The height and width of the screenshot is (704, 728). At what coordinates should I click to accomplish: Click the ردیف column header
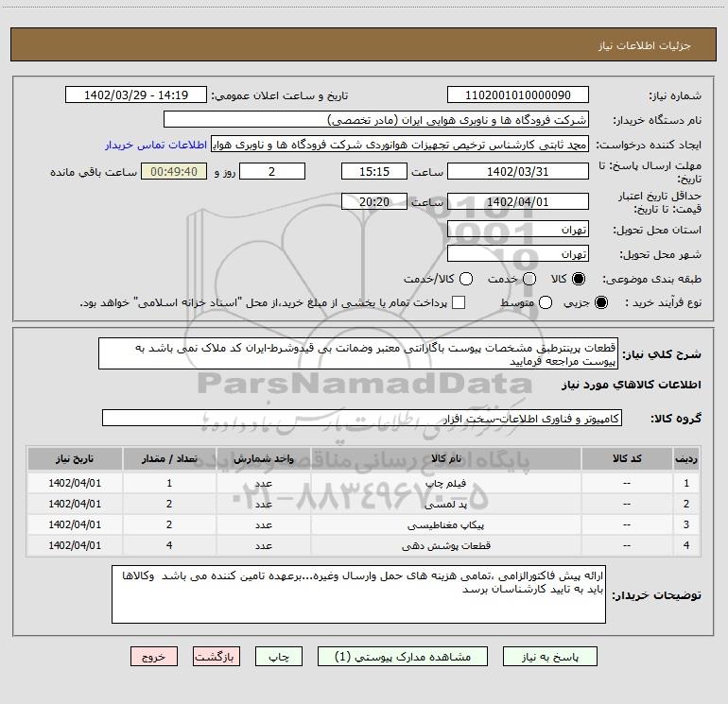[686, 458]
